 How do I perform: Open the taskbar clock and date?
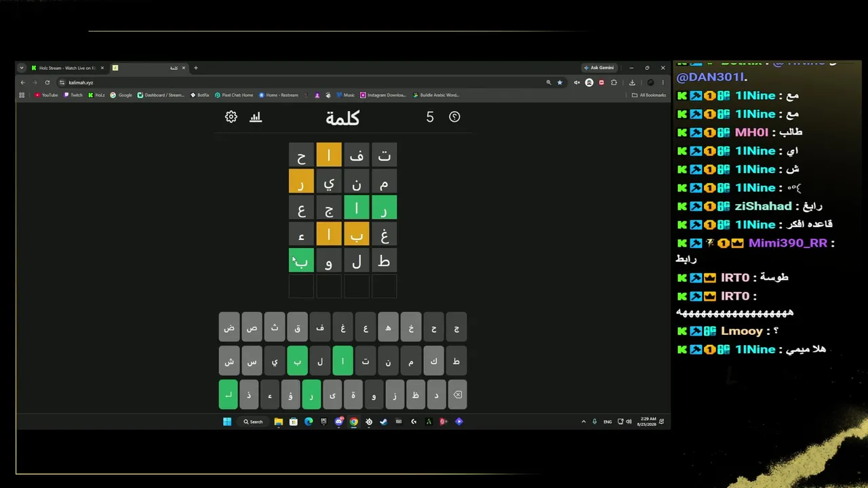coord(647,422)
